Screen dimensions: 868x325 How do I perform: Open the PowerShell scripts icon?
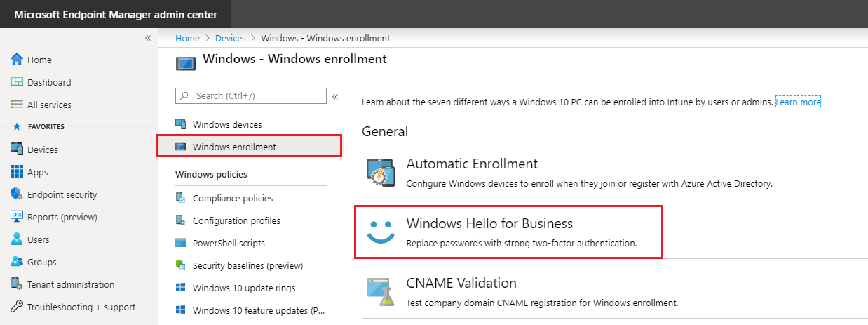tap(181, 243)
